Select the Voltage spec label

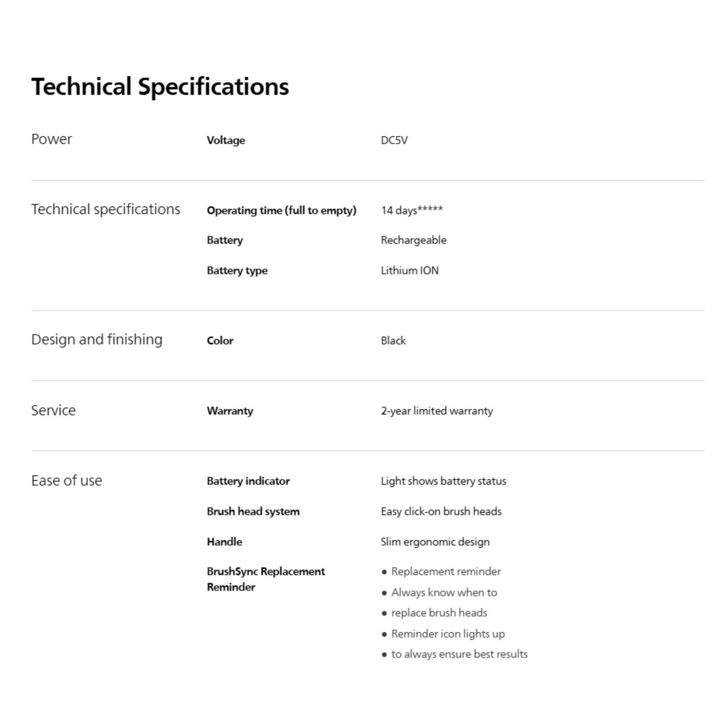pos(226,140)
